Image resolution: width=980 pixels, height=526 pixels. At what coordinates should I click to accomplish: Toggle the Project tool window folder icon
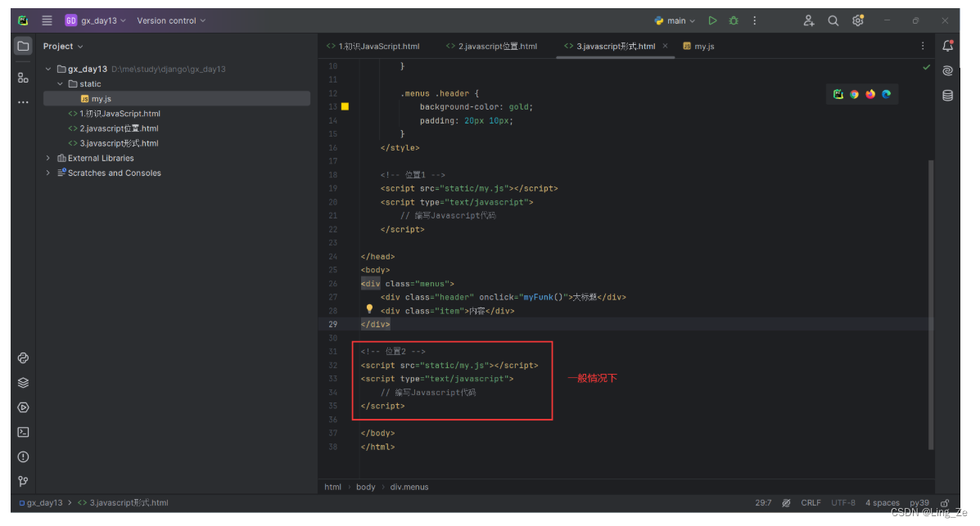point(23,47)
